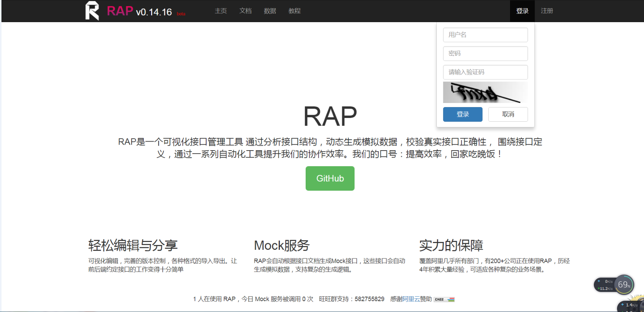Click the large RAP title
The height and width of the screenshot is (312, 644).
tap(330, 116)
